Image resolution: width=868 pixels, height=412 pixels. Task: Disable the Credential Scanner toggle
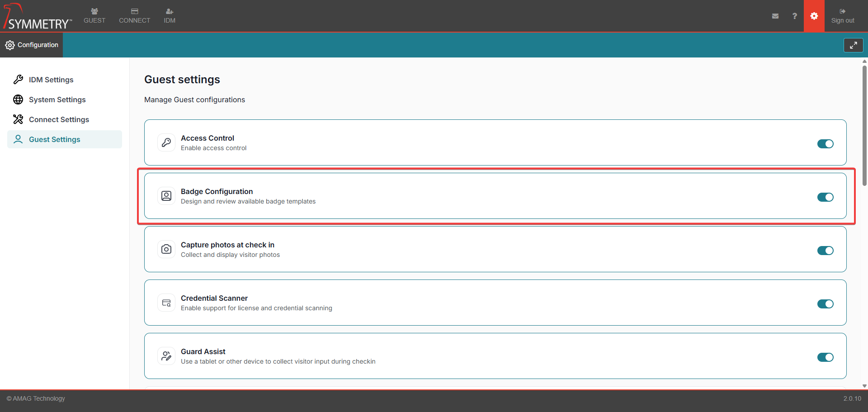(825, 304)
